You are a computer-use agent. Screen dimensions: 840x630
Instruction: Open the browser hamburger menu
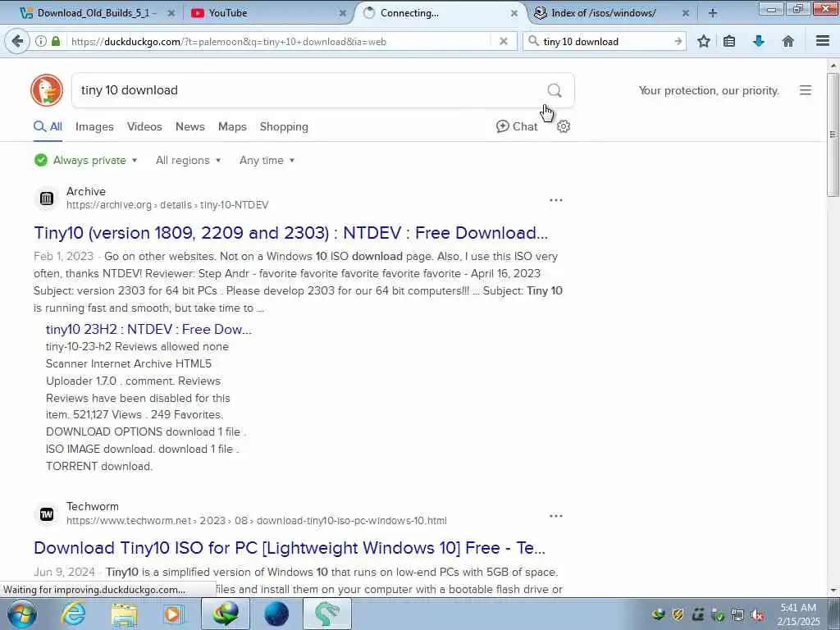point(823,41)
